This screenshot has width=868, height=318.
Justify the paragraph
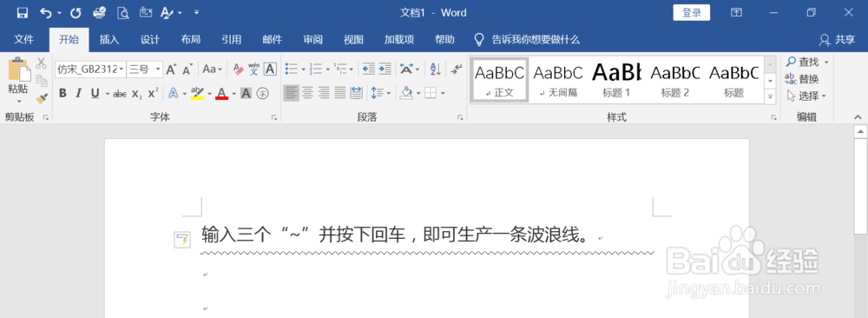[340, 92]
